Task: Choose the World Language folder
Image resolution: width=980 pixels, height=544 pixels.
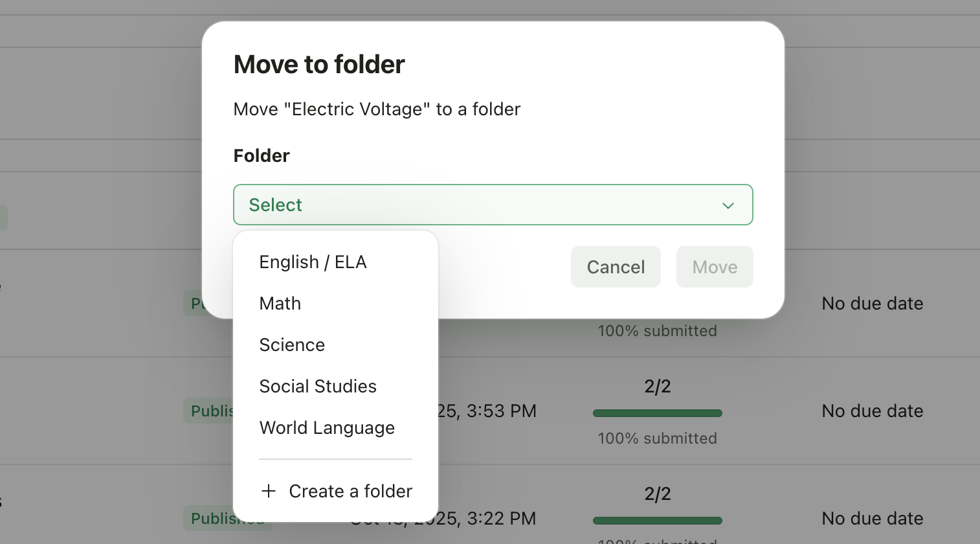Action: [328, 427]
